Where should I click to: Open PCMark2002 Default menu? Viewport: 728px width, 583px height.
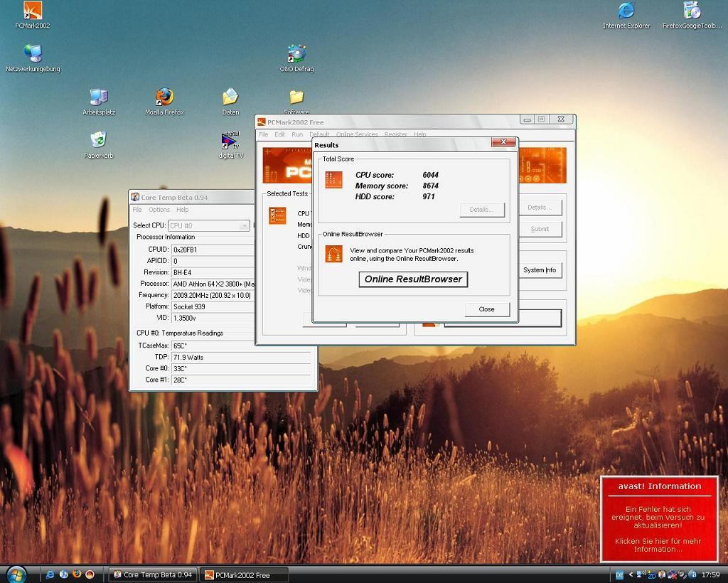point(319,134)
